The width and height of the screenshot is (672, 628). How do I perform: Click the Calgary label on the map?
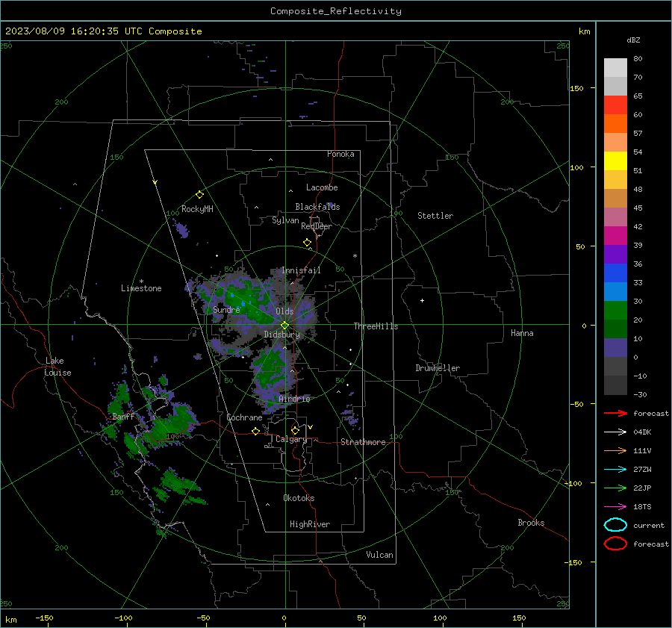(291, 439)
